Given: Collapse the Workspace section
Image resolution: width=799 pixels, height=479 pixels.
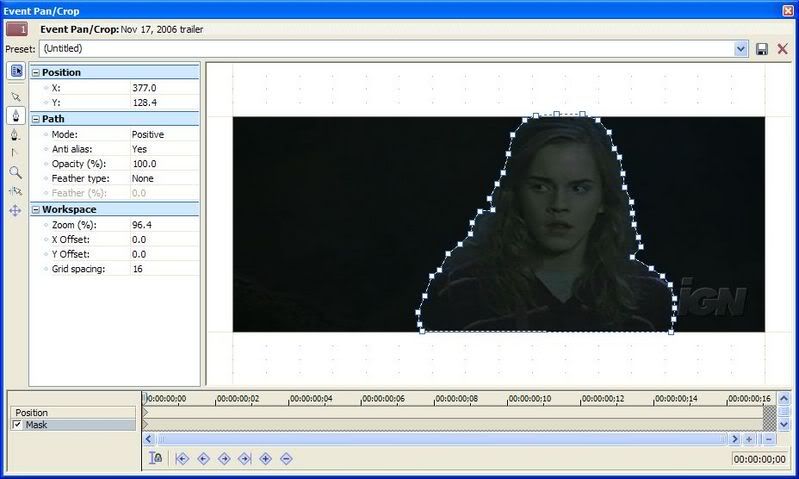Looking at the screenshot, I should point(36,209).
